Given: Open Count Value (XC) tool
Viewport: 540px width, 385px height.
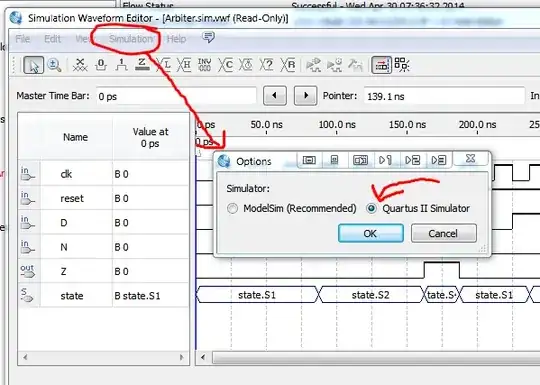Looking at the screenshot, I should (x=226, y=65).
